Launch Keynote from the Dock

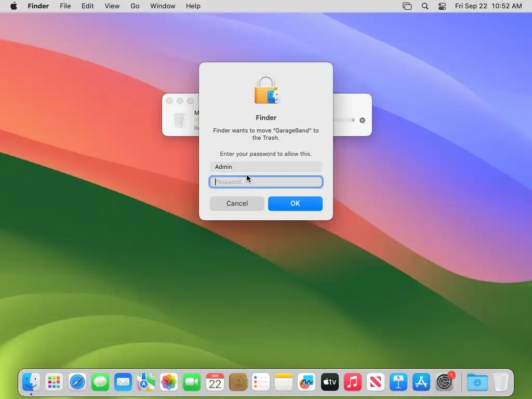click(398, 382)
